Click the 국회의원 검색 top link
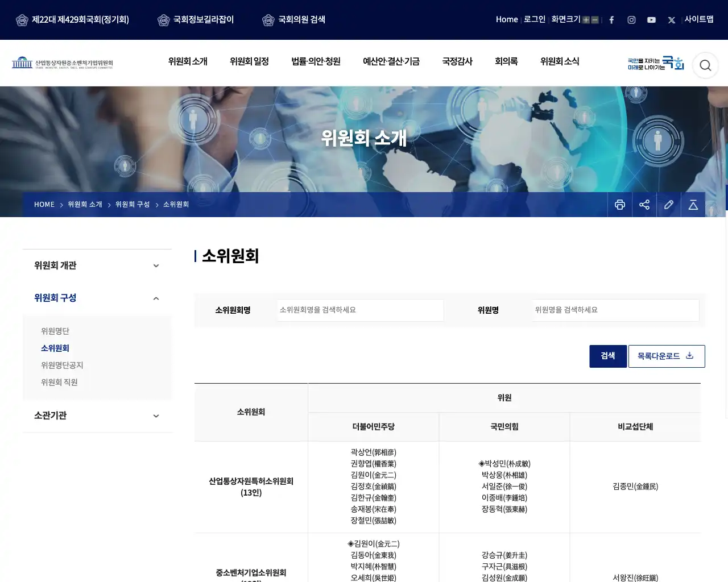Viewport: 728px width, 582px height. click(x=301, y=19)
